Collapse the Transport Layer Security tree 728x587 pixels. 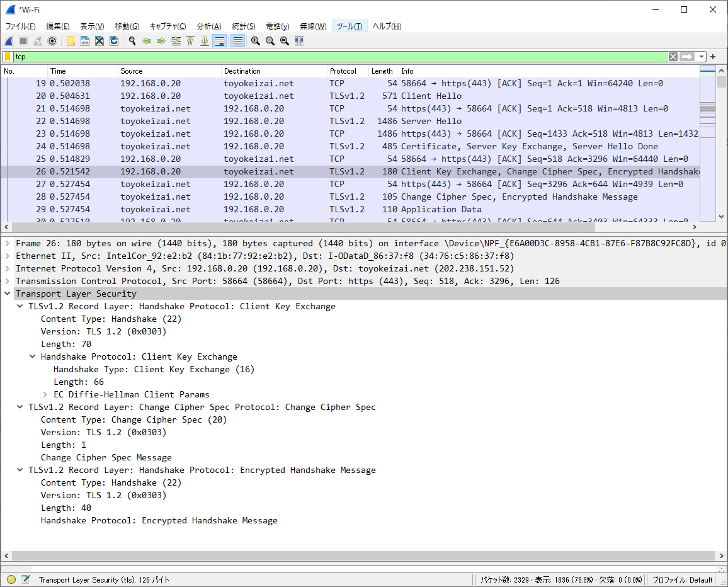[x=8, y=293]
